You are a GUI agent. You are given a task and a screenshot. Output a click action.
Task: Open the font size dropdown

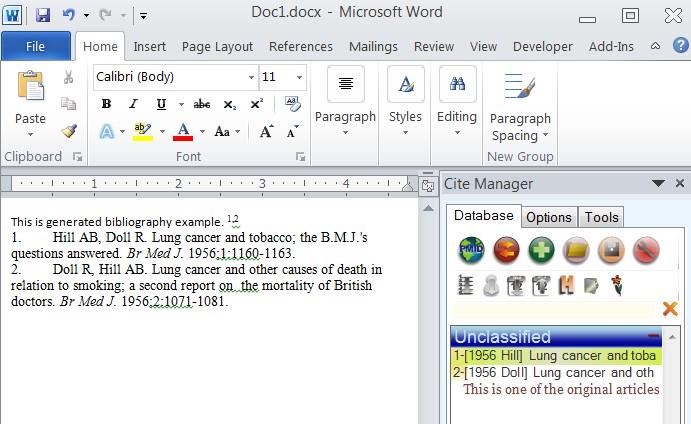click(x=298, y=77)
